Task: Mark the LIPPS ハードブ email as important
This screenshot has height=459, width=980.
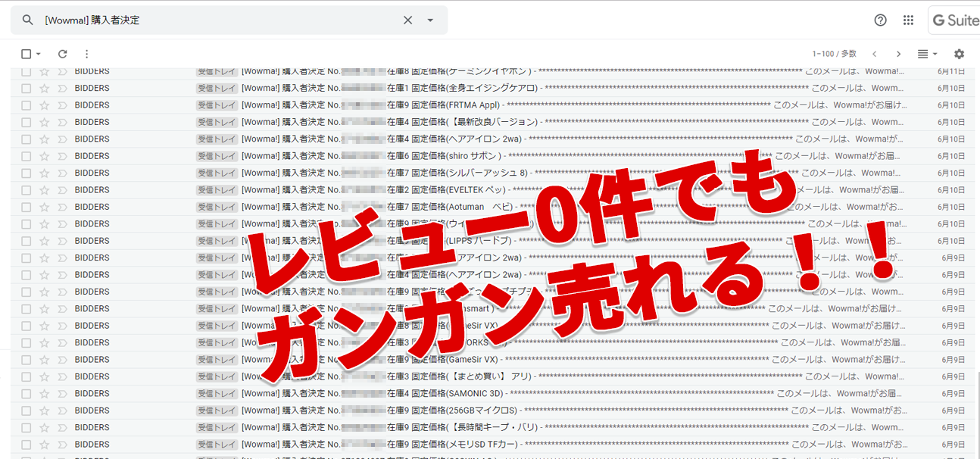Action: coord(62,241)
